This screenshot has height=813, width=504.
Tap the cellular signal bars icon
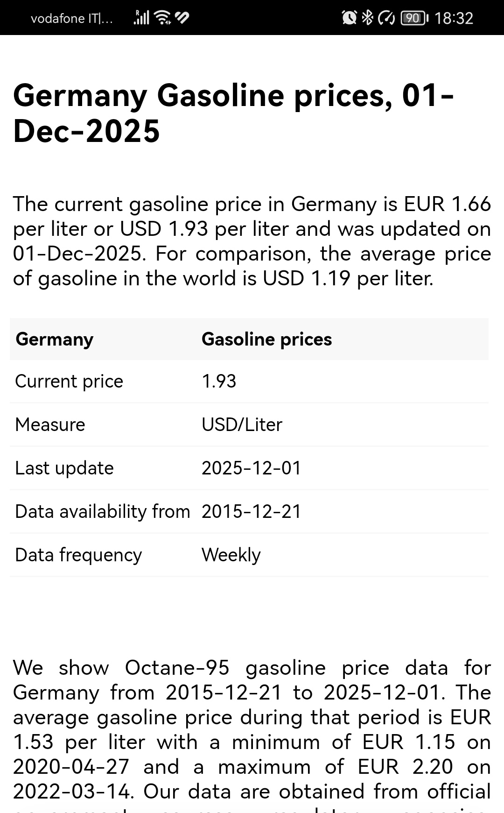[141, 18]
